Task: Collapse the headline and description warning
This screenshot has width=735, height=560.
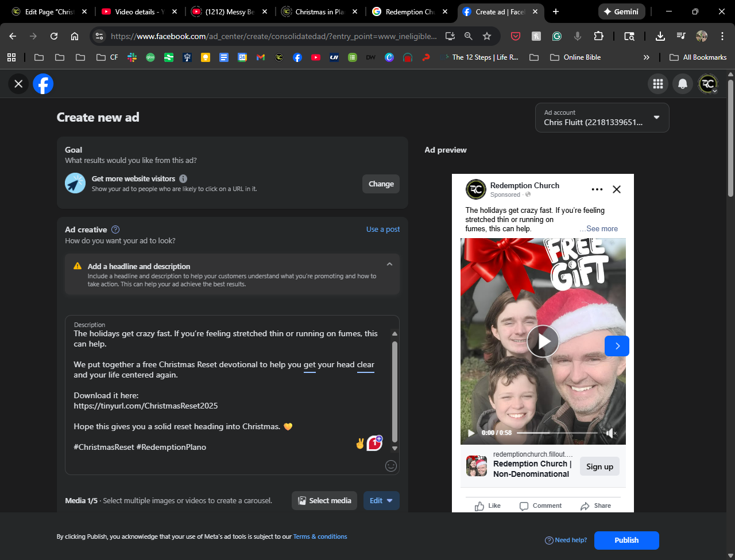Action: (x=389, y=265)
